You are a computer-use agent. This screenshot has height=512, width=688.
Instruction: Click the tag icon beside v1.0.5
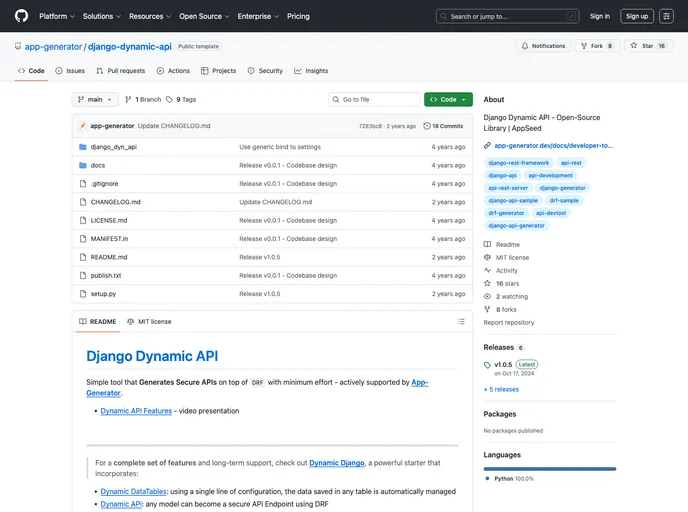[487, 365]
